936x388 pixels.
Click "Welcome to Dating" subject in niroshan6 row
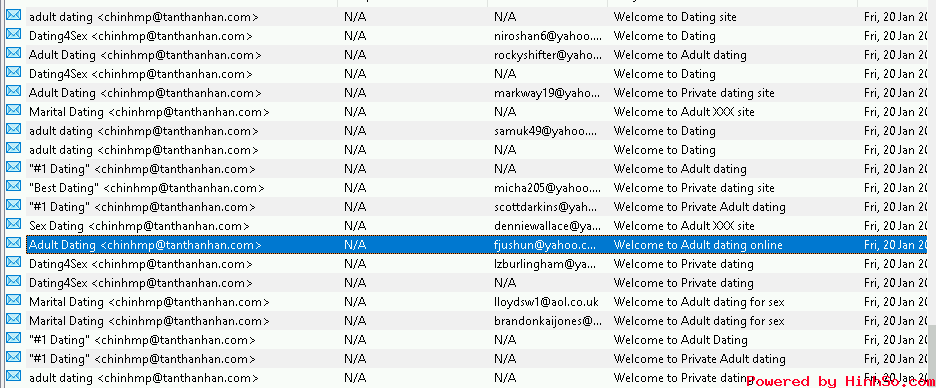point(664,36)
